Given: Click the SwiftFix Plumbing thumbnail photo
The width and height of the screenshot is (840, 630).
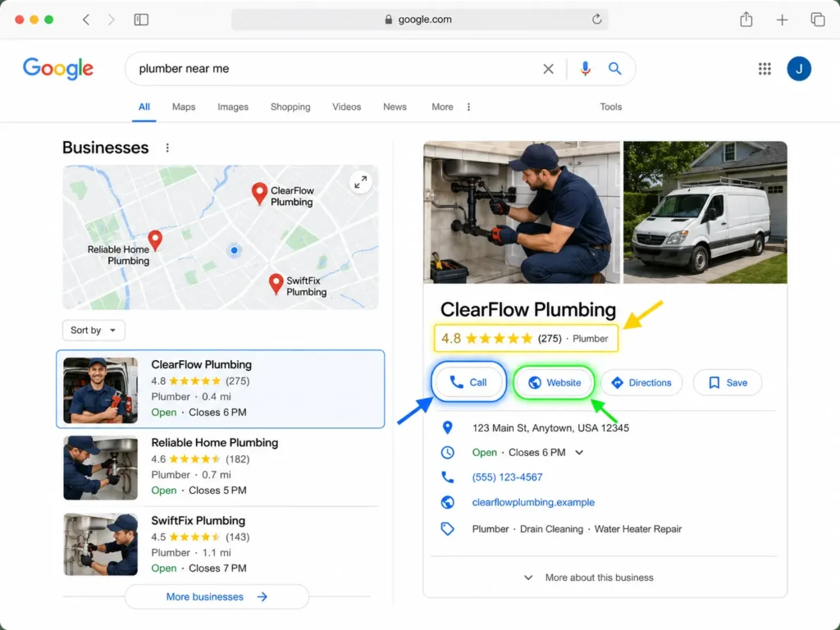Looking at the screenshot, I should pos(100,545).
